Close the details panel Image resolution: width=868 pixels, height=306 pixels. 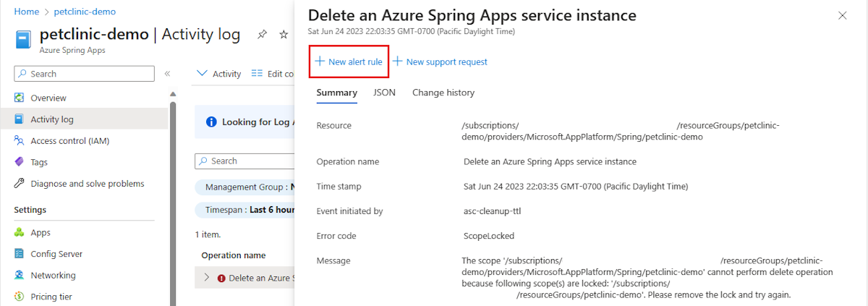[x=842, y=15]
